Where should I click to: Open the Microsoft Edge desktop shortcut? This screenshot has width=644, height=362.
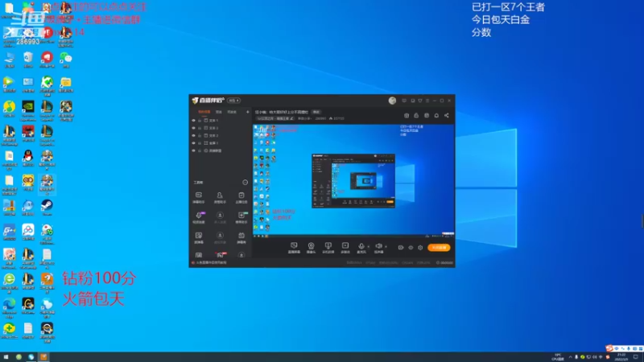(9, 307)
